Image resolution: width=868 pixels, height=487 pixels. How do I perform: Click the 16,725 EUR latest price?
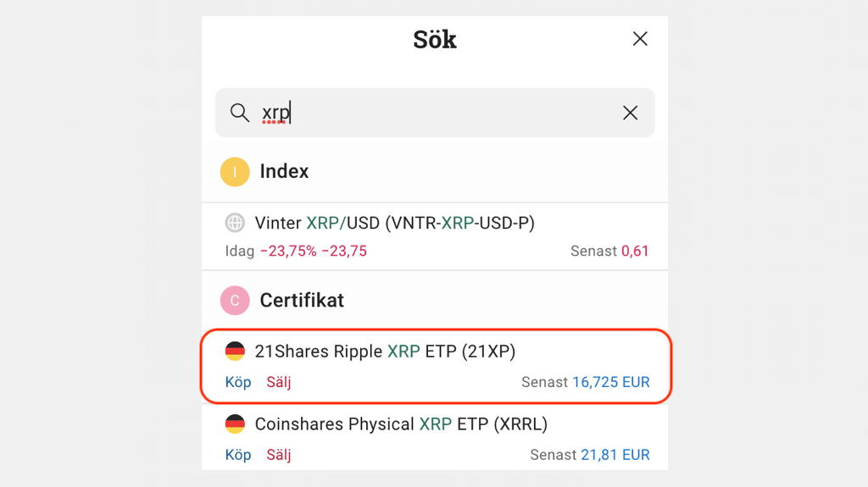[x=610, y=382]
